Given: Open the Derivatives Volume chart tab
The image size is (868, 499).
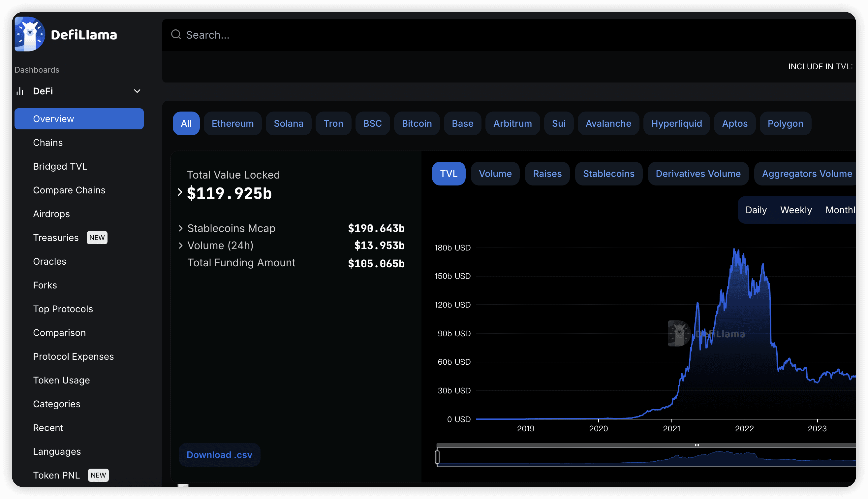Looking at the screenshot, I should pos(698,174).
